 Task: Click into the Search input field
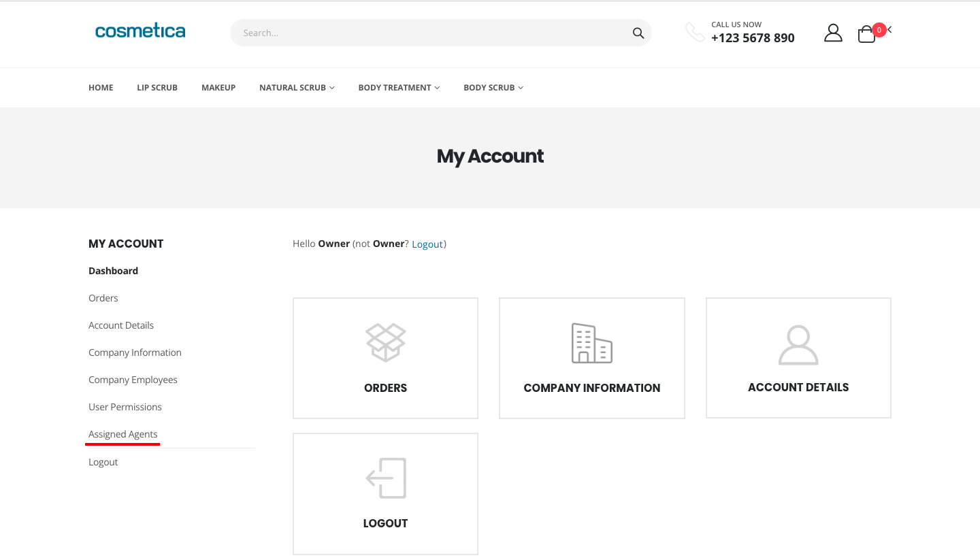coord(429,33)
